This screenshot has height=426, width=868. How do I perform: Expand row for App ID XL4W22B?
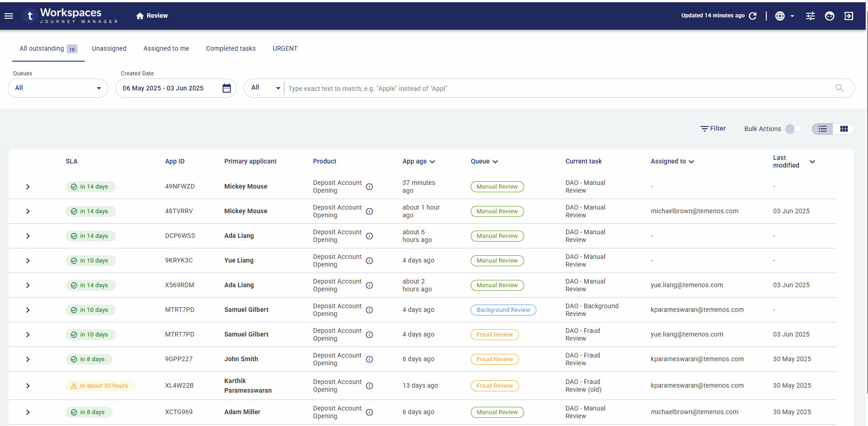point(28,386)
